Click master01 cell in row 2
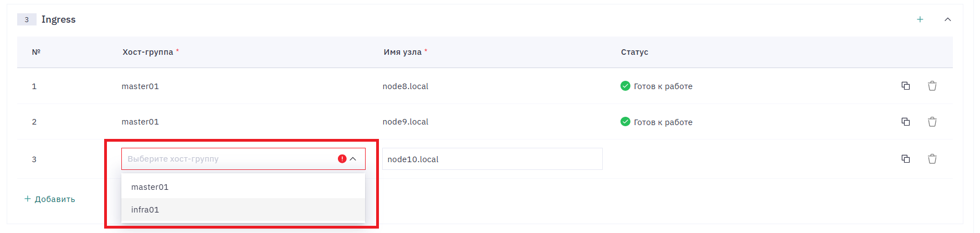The image size is (980, 233). pos(140,122)
